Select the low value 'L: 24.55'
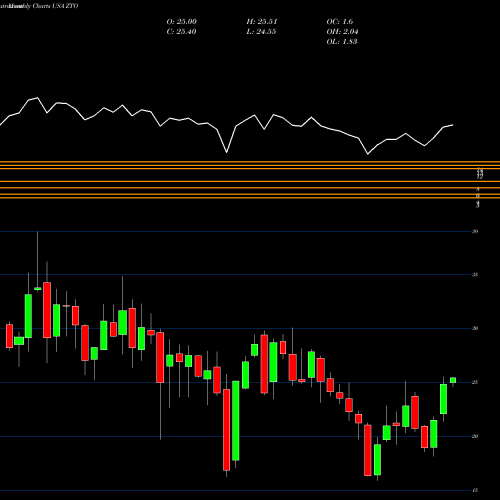500x500 pixels. point(261,32)
